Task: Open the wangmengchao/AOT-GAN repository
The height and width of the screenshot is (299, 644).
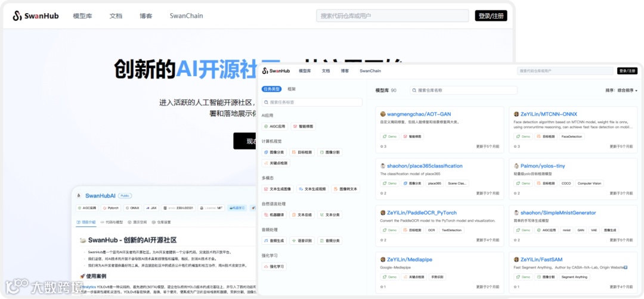Action: coord(419,114)
